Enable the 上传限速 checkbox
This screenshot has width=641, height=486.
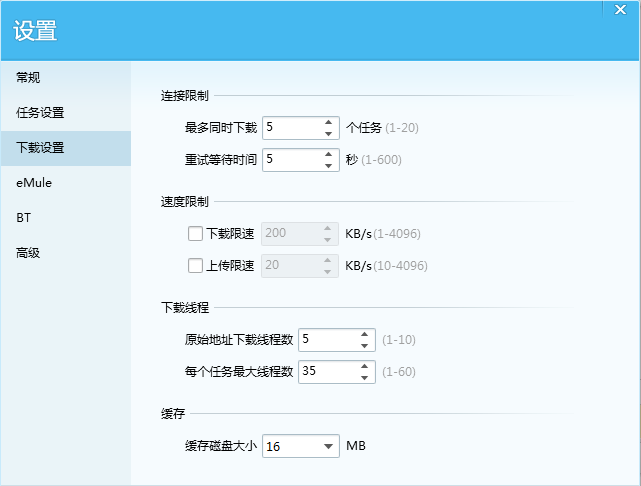coord(195,266)
